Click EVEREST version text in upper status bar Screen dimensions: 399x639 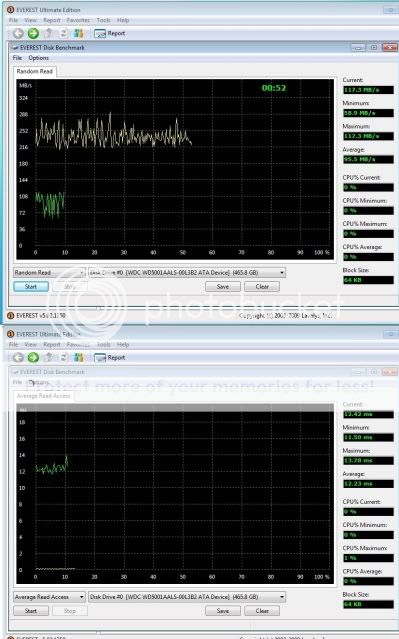[41, 315]
